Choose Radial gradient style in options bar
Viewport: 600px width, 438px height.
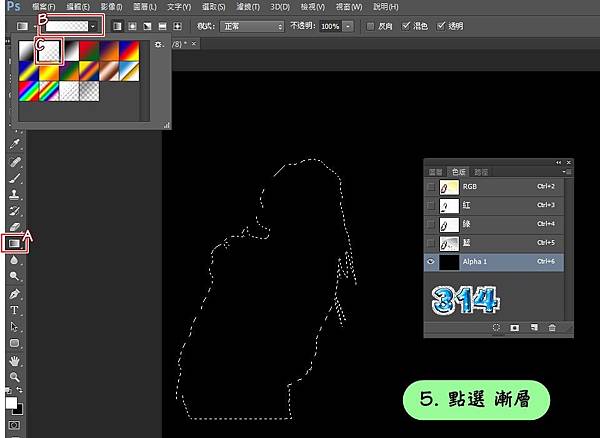point(132,26)
